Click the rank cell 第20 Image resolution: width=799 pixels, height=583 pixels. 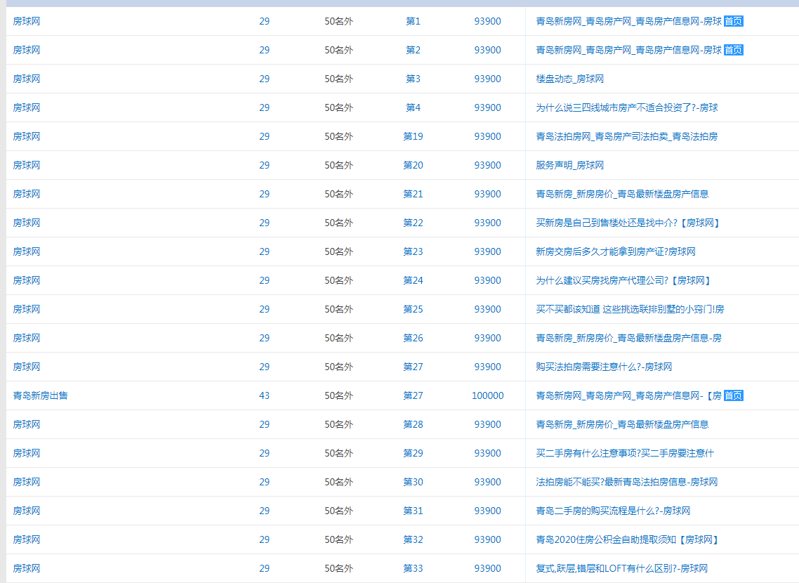(413, 165)
